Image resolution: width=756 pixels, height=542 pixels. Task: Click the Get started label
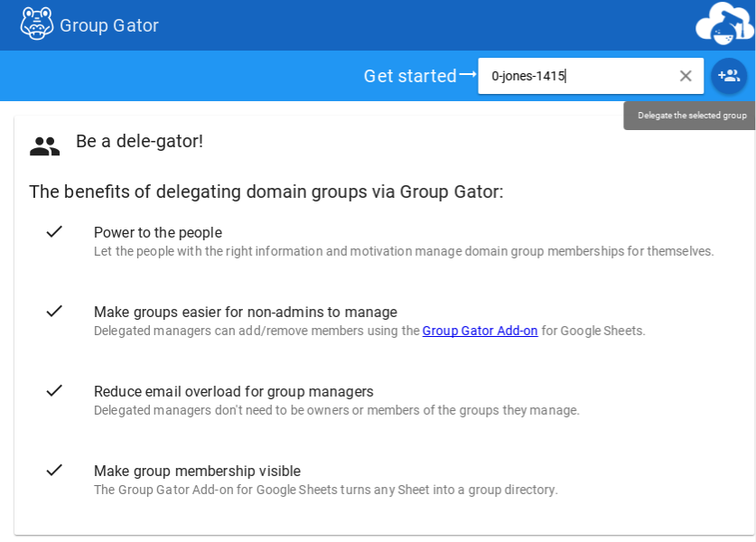[x=410, y=76]
